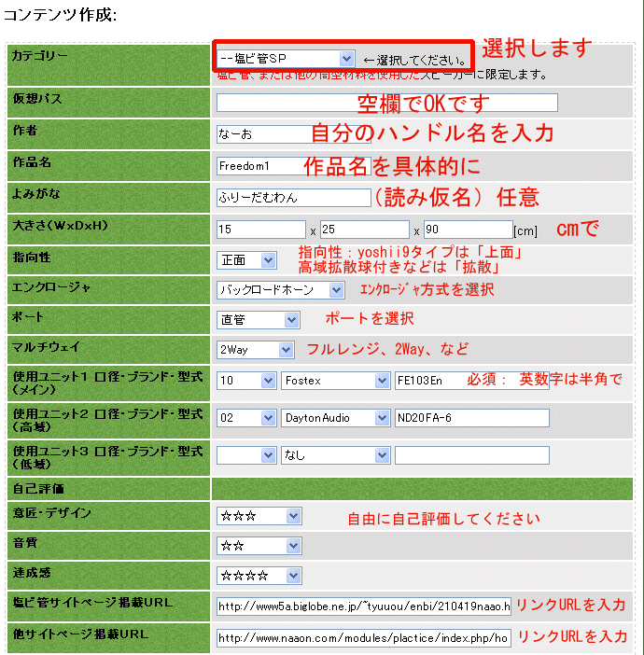Open the Fostex brand dropdown for unit 1
This screenshot has width=644, height=655.
(335, 381)
